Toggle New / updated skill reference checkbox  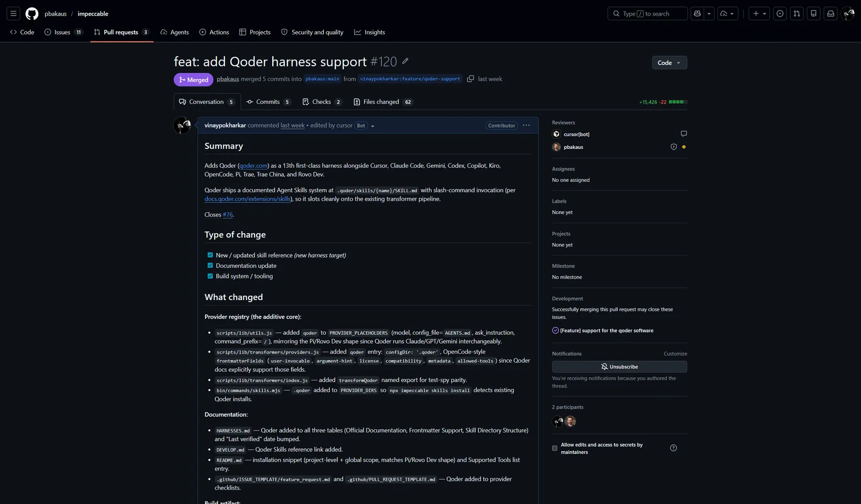click(210, 255)
